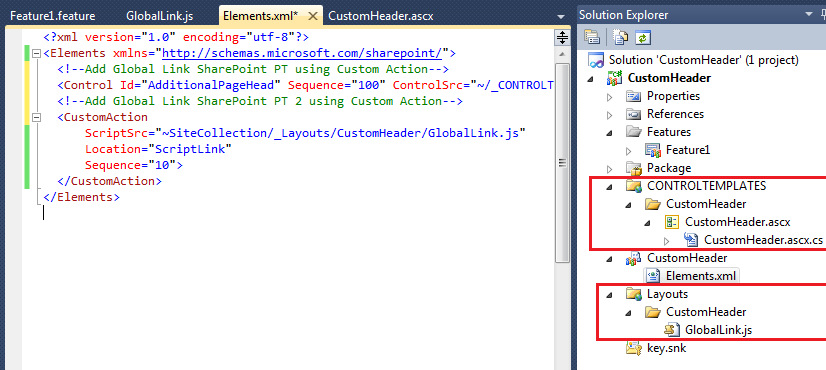The width and height of the screenshot is (826, 370).
Task: Click Sequence="10" line in editor
Action: (x=134, y=165)
